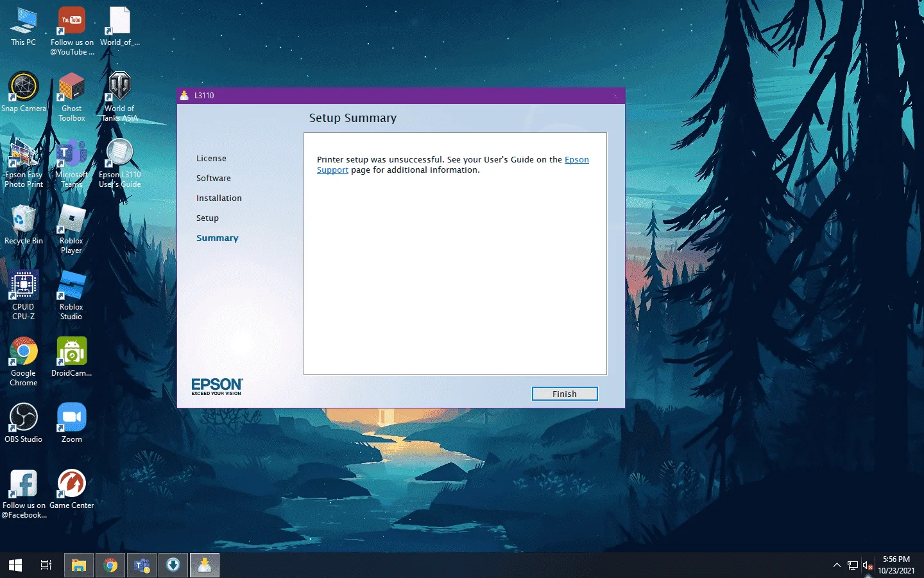The height and width of the screenshot is (578, 924).
Task: Click the Setup Summary heading
Action: click(x=353, y=118)
